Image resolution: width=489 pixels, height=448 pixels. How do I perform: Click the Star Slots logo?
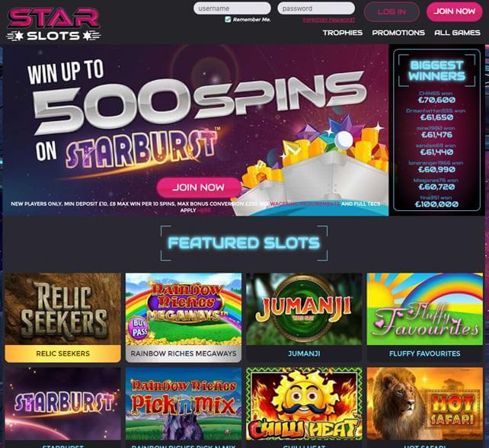pos(53,25)
